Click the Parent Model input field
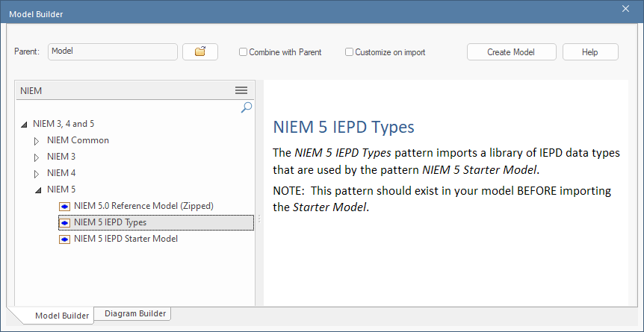This screenshot has width=644, height=332. click(x=112, y=51)
